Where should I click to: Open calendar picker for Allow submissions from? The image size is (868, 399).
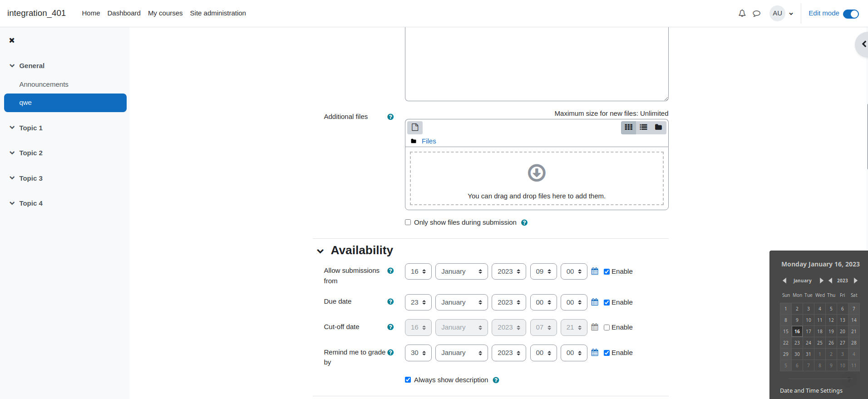point(595,271)
